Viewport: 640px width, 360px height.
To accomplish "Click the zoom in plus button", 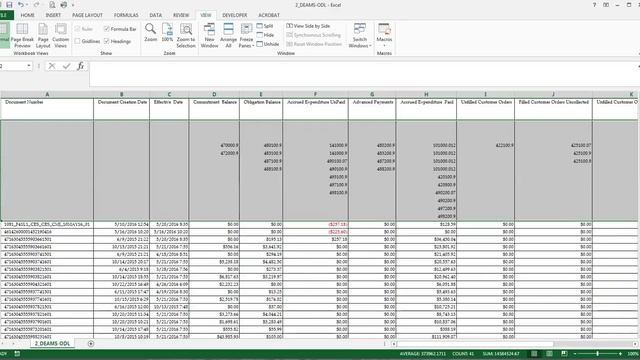I will 620,353.
